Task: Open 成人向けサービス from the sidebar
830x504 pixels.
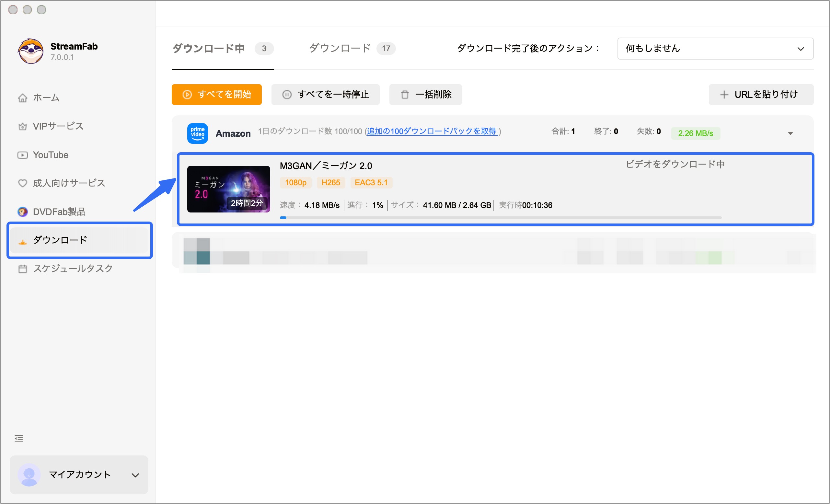Action: [x=69, y=183]
